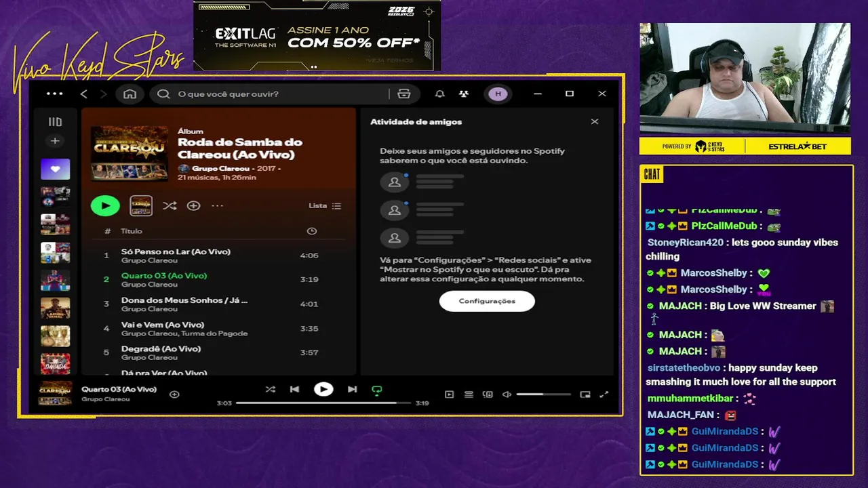Go forward with the right arrow
868x488 pixels.
(104, 94)
